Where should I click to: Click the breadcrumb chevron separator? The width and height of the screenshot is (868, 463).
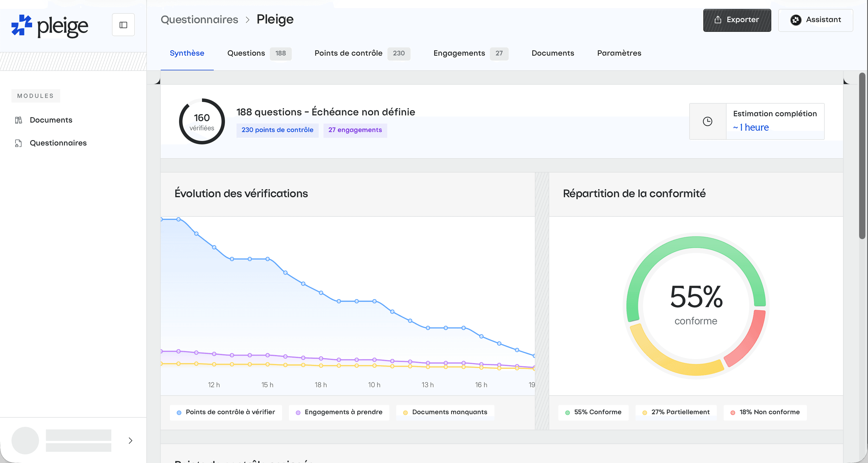[248, 20]
